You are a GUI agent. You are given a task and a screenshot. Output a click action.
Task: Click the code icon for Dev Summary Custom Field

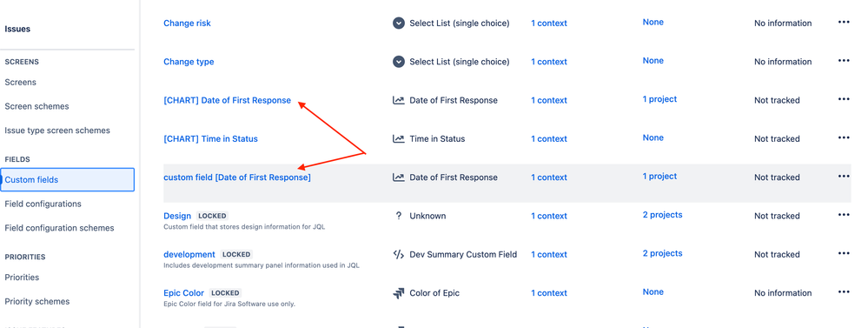pos(399,254)
